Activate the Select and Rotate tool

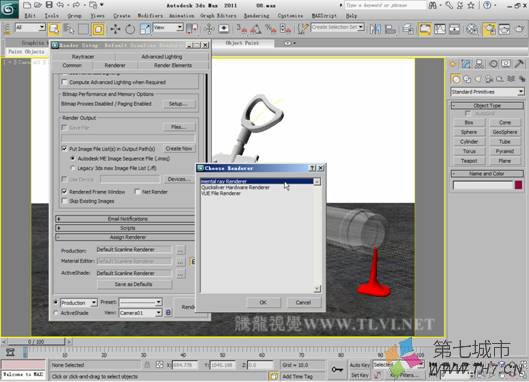130,29
